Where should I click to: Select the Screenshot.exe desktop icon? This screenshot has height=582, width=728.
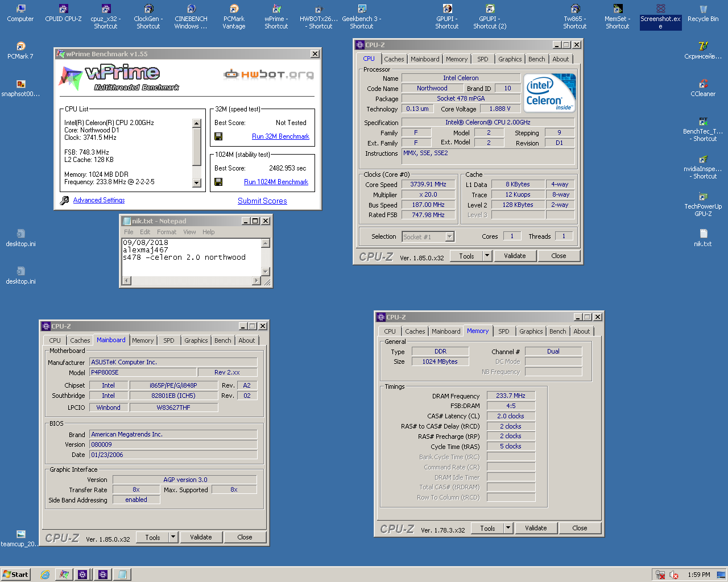click(x=660, y=16)
